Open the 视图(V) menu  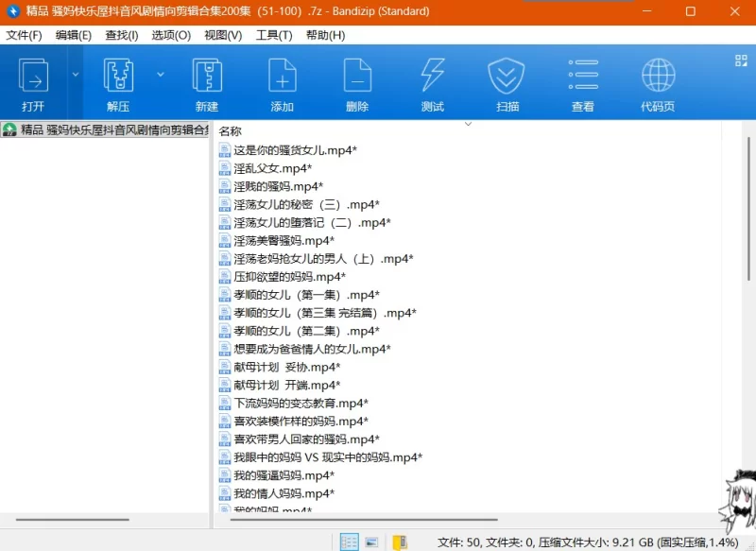pyautogui.click(x=223, y=35)
